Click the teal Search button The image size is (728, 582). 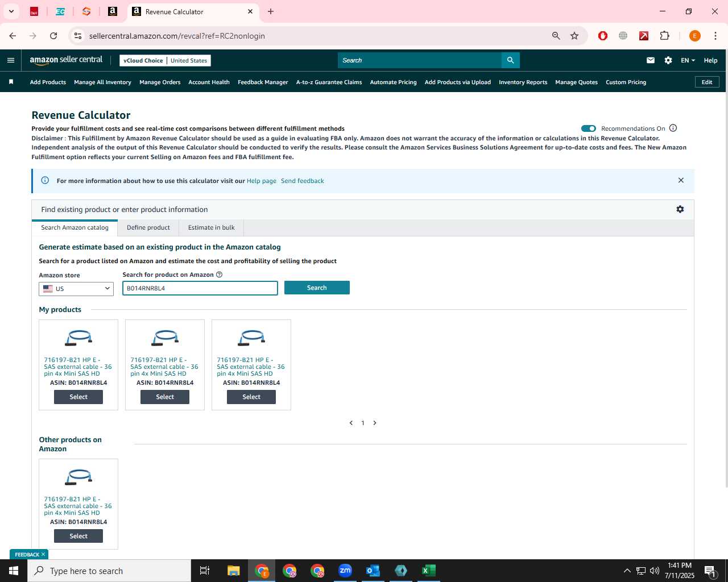click(317, 288)
